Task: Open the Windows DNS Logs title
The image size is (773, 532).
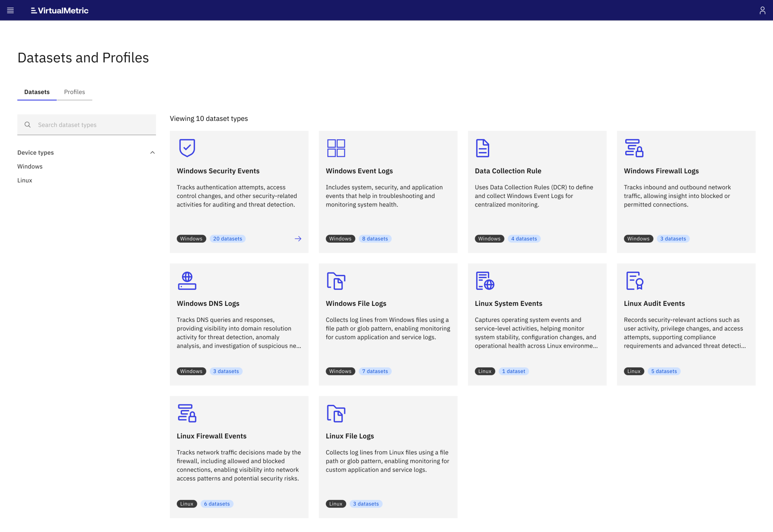Action: click(x=208, y=303)
